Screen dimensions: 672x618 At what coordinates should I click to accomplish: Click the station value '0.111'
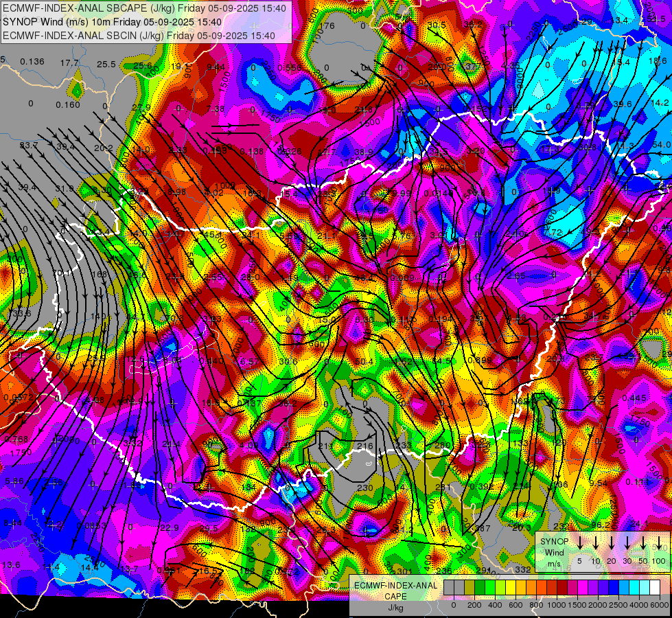637,483
